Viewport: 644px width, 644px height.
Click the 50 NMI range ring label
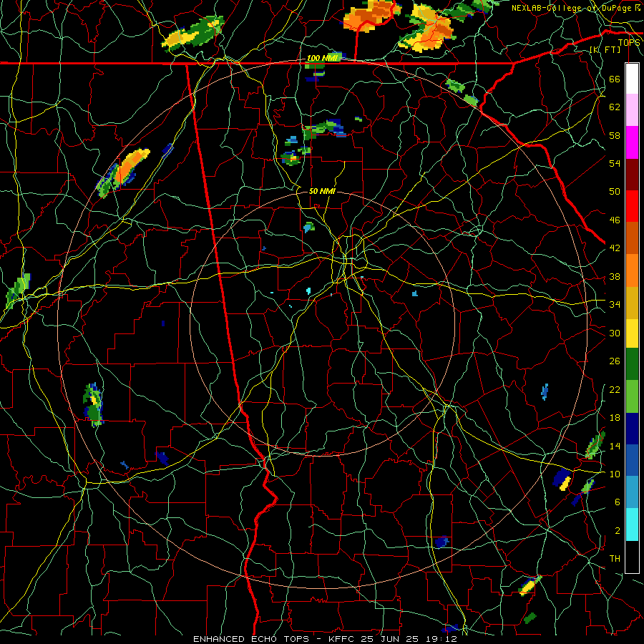click(x=322, y=191)
